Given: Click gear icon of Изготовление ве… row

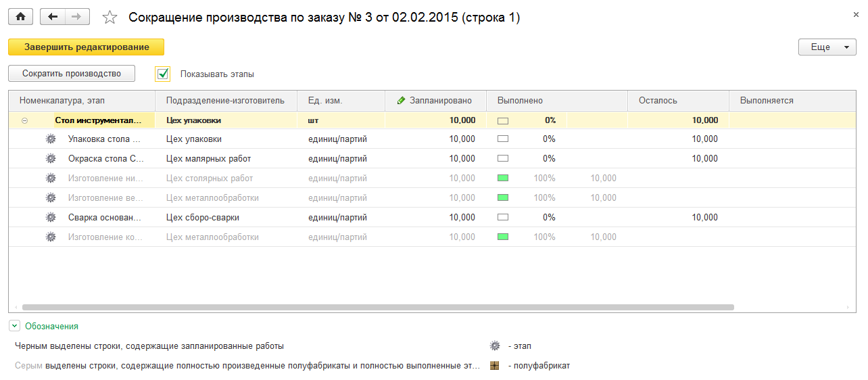Looking at the screenshot, I should click(x=51, y=198).
